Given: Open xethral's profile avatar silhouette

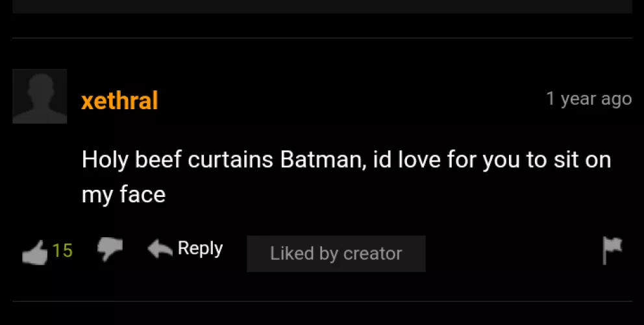Looking at the screenshot, I should 40,96.
